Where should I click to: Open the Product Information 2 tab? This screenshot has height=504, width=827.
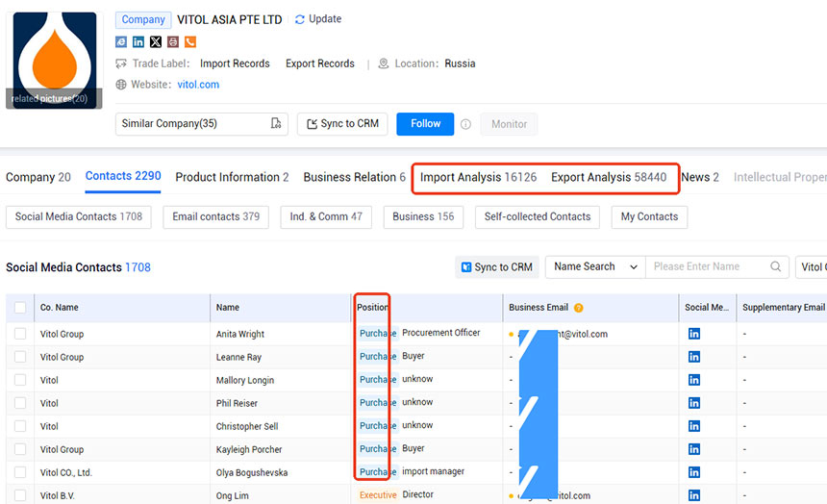pyautogui.click(x=232, y=177)
